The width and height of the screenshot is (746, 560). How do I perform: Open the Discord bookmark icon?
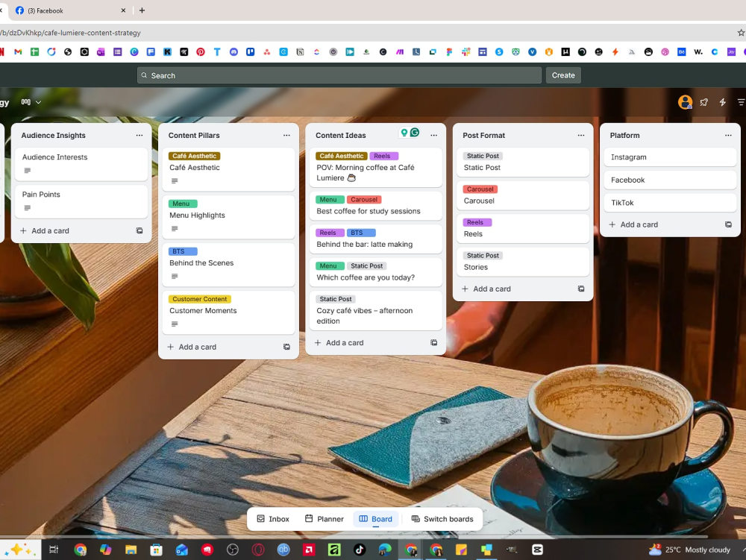click(x=233, y=51)
